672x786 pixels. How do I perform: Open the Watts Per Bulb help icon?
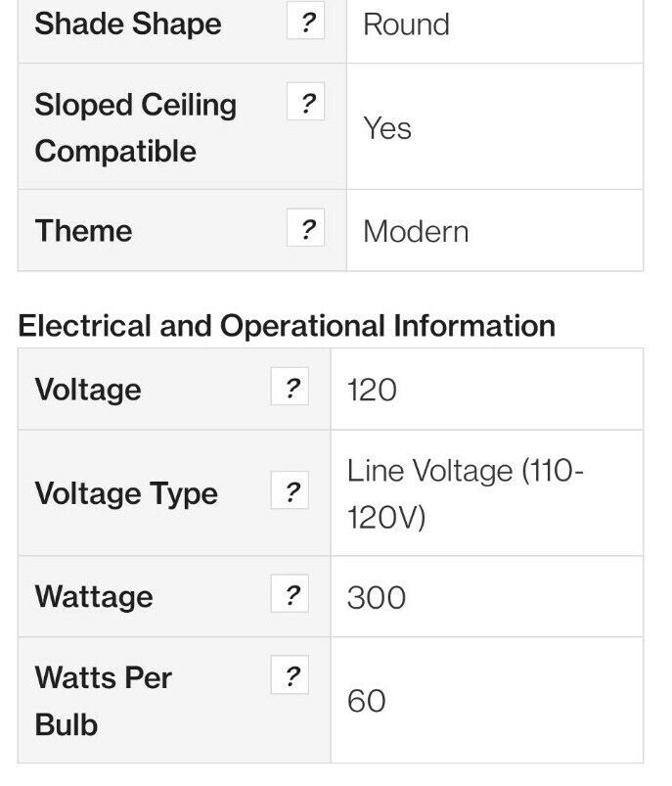click(290, 674)
